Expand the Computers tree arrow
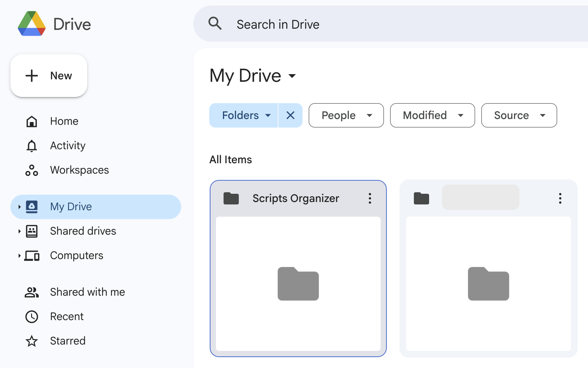The height and width of the screenshot is (368, 588). (x=19, y=256)
